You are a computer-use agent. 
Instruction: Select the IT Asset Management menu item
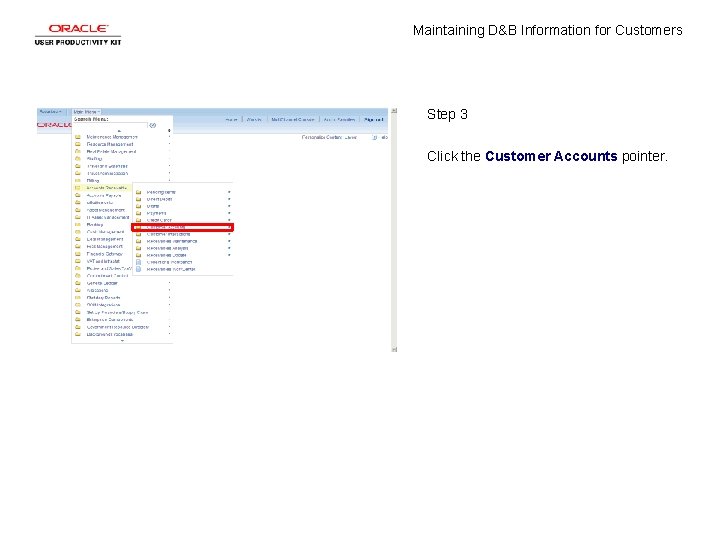pos(108,217)
